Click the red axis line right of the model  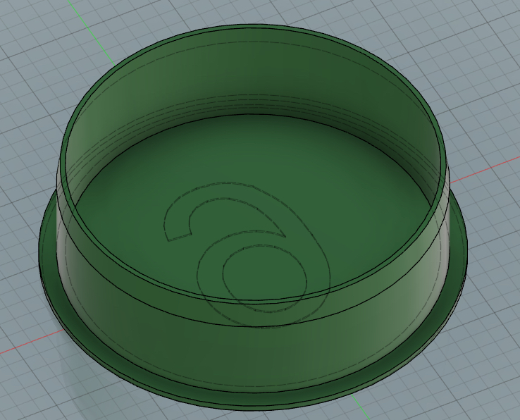(x=485, y=171)
